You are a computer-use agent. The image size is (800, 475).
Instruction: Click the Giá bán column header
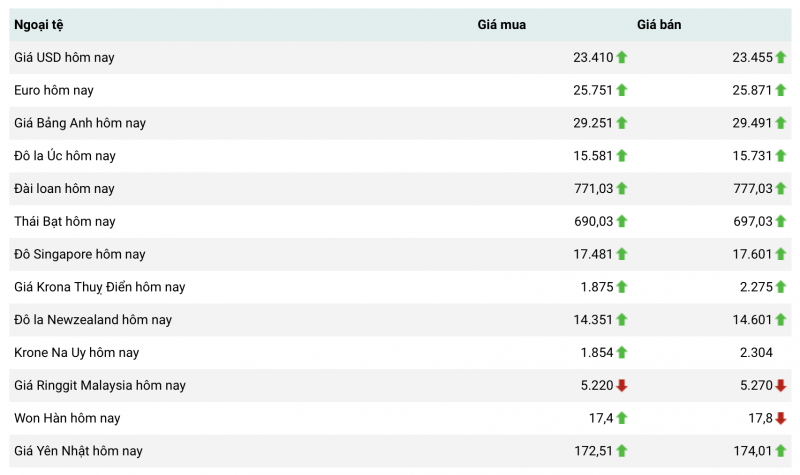click(x=659, y=25)
